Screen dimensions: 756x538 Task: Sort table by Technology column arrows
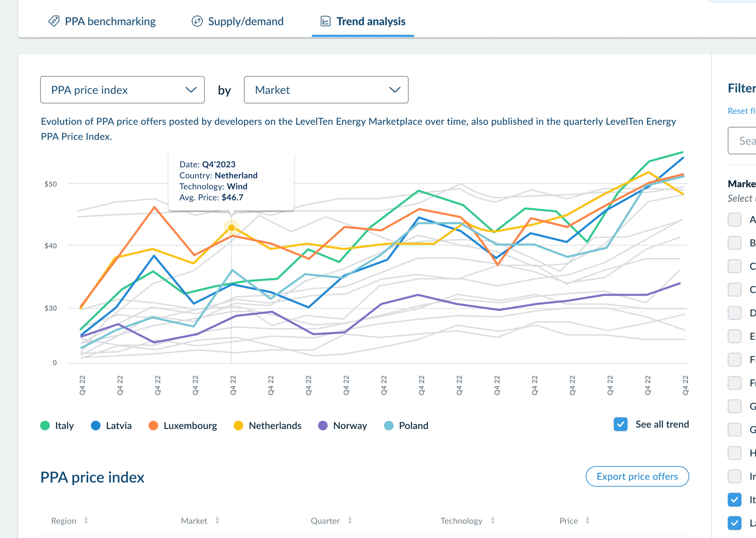492,520
